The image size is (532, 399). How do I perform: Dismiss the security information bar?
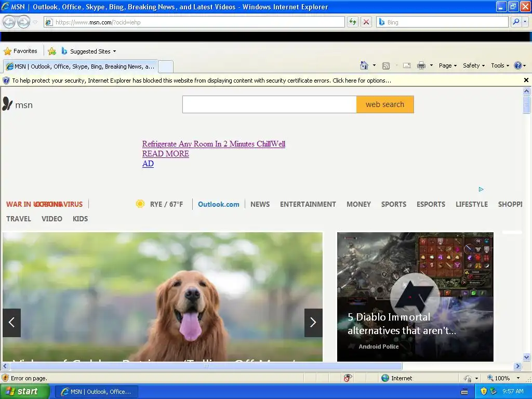pyautogui.click(x=526, y=80)
